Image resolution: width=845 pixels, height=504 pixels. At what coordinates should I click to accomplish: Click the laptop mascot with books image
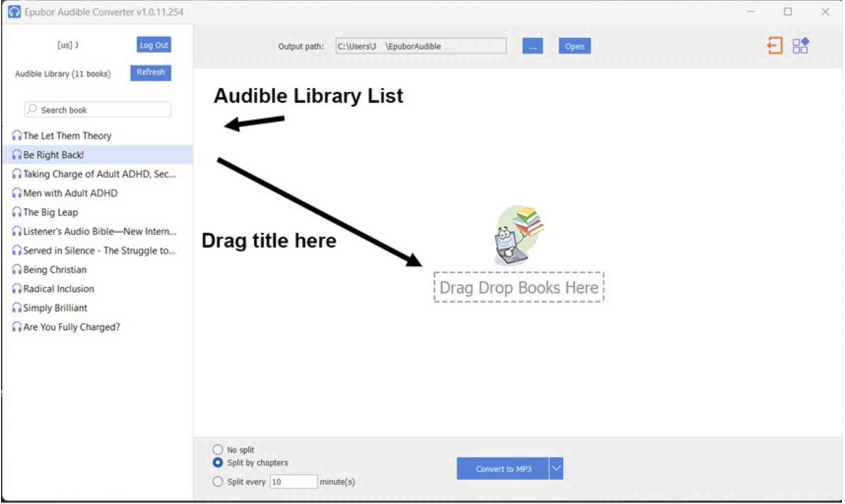519,235
